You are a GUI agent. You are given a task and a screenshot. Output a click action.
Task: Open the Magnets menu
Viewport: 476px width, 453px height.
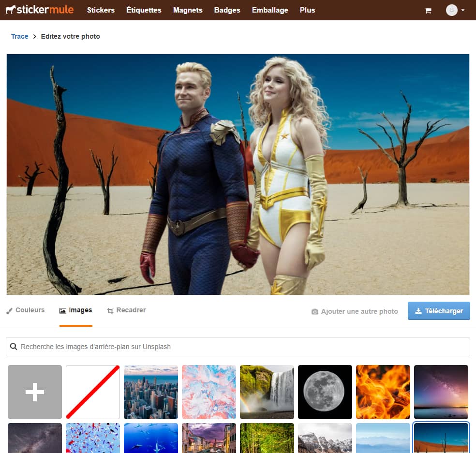click(188, 10)
